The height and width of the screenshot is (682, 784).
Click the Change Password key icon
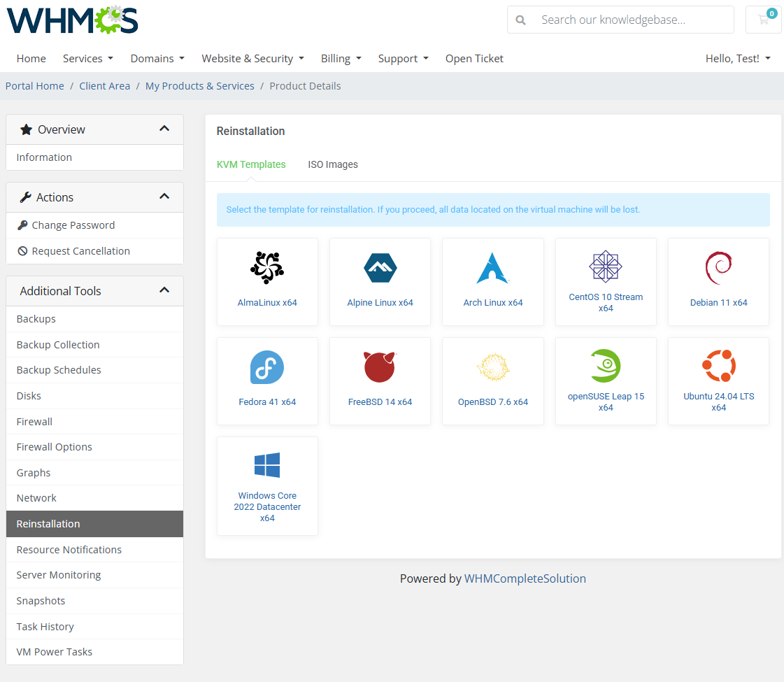(22, 225)
